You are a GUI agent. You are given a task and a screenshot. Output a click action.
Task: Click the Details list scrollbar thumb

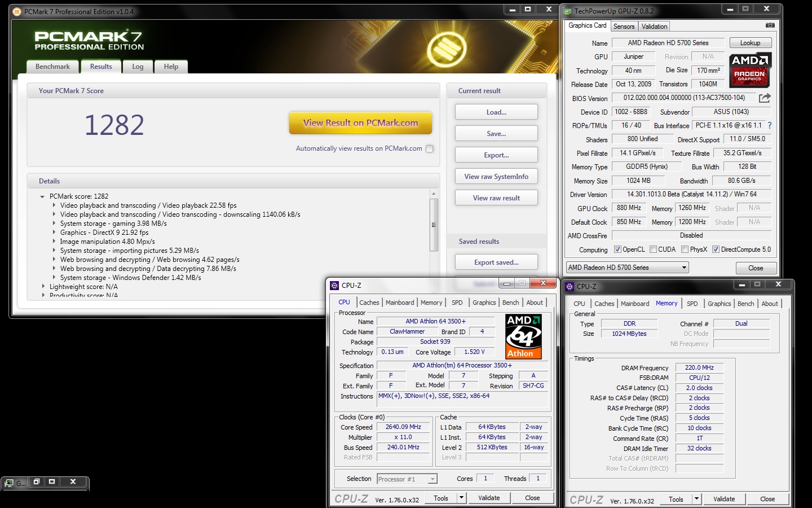tap(434, 225)
